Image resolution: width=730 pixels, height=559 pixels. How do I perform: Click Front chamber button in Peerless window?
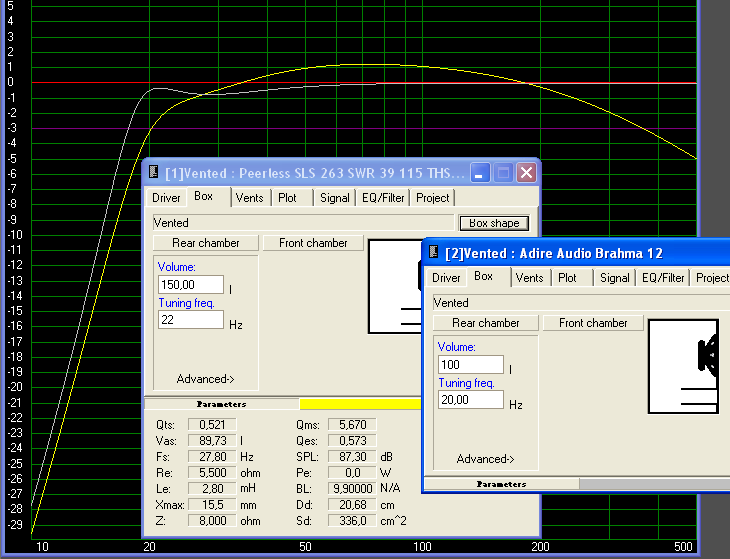click(313, 243)
